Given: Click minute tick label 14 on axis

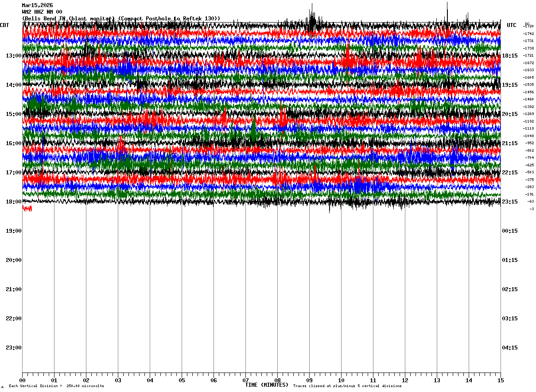Looking at the screenshot, I should (469, 380).
